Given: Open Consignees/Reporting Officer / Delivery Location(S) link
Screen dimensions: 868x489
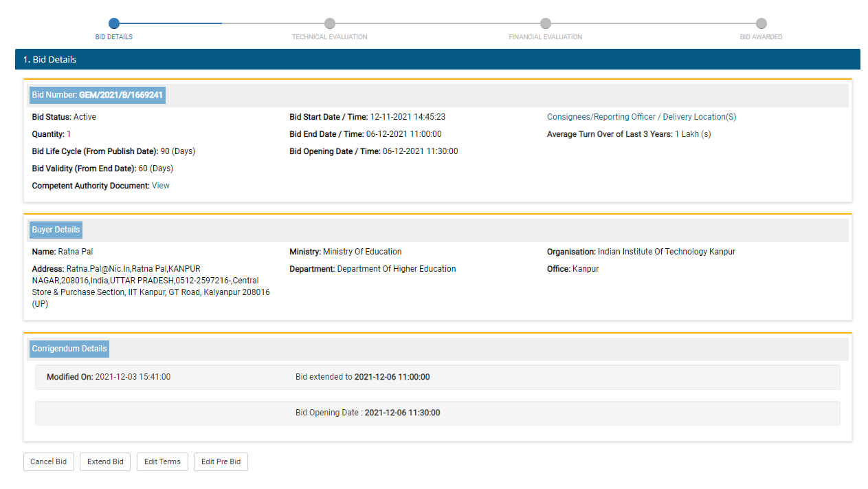Looking at the screenshot, I should tap(641, 117).
